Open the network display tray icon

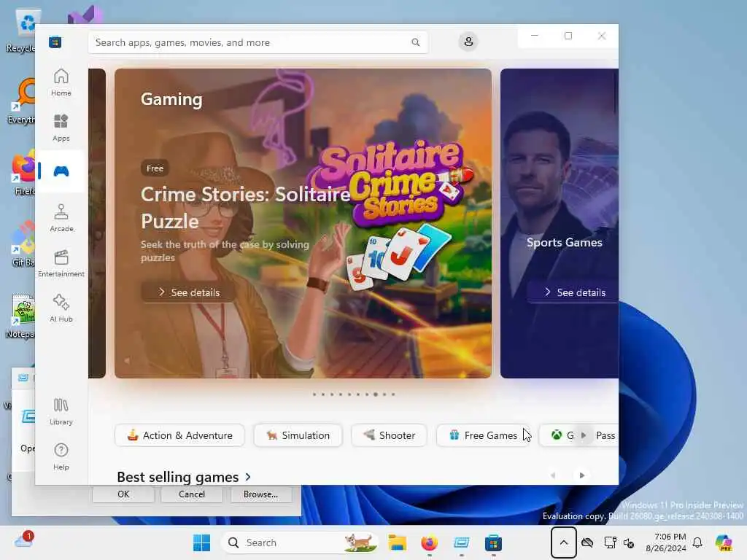click(610, 542)
